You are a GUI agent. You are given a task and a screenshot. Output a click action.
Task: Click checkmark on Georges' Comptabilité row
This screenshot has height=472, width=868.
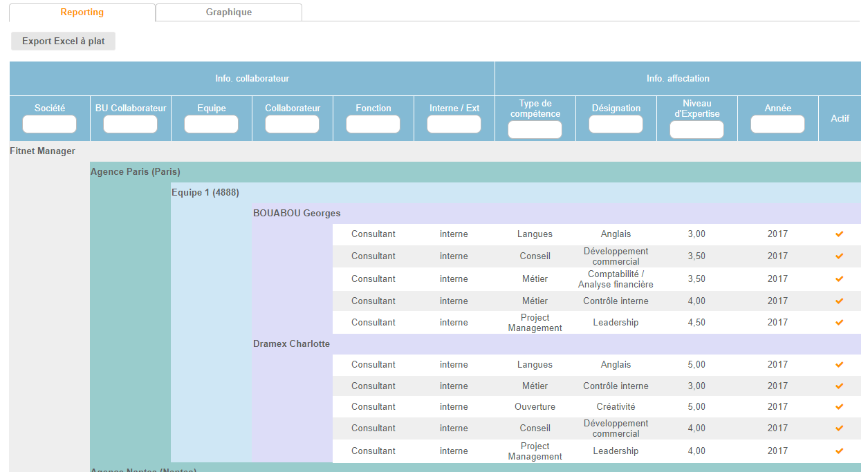(x=839, y=279)
